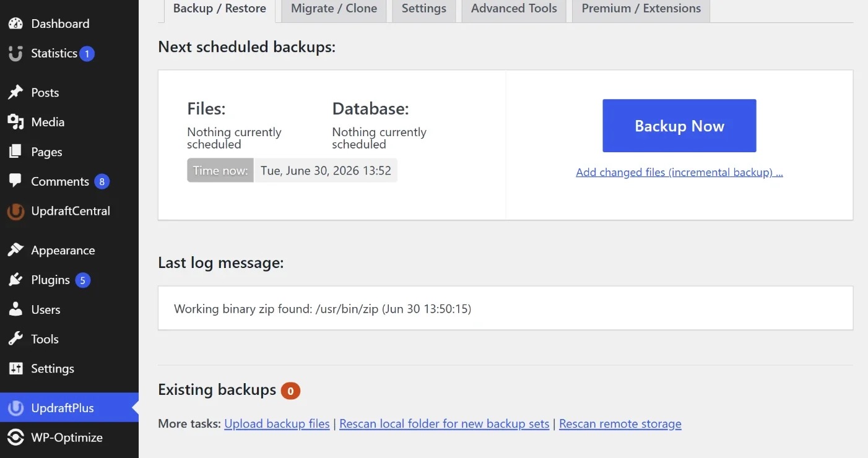Open the Advanced Tools tab
Viewport: 868px width, 458px height.
[514, 9]
